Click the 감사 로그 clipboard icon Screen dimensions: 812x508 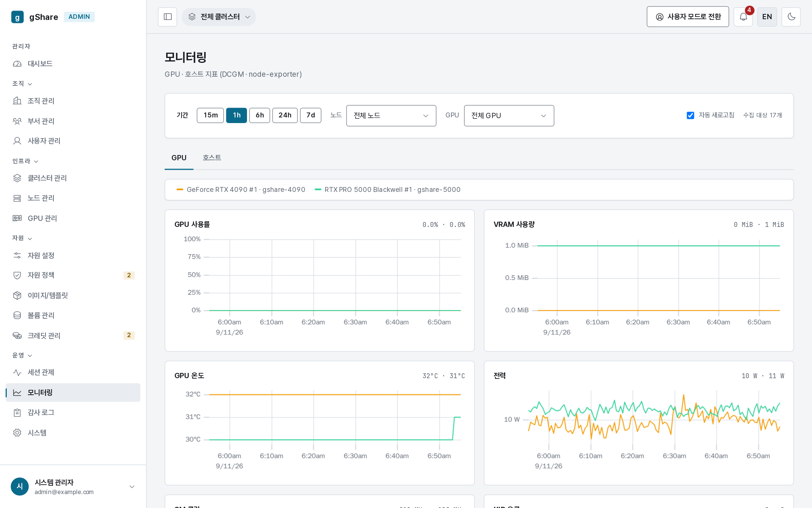tap(17, 412)
